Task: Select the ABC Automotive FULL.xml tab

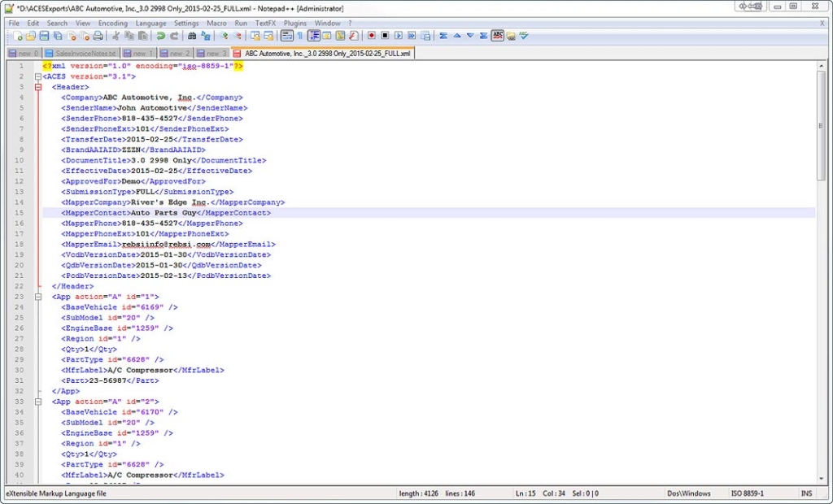Action: coord(323,53)
